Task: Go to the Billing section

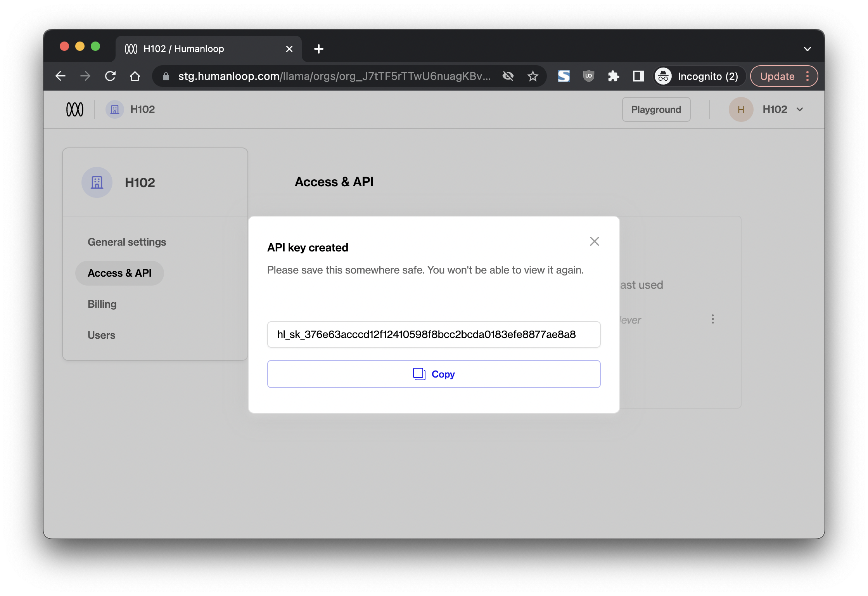Action: (102, 304)
